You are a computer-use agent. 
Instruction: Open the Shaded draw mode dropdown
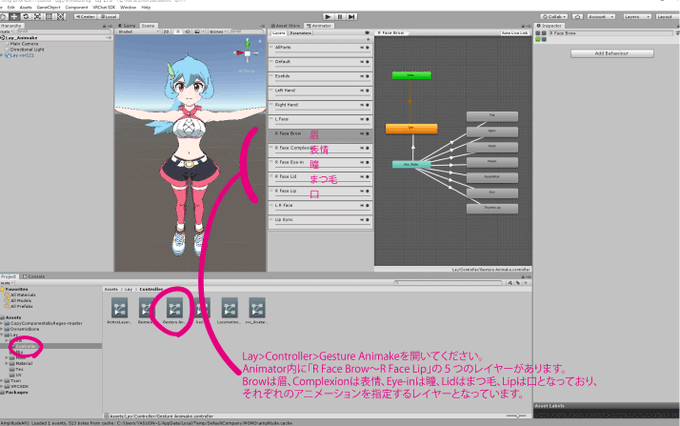[139, 32]
